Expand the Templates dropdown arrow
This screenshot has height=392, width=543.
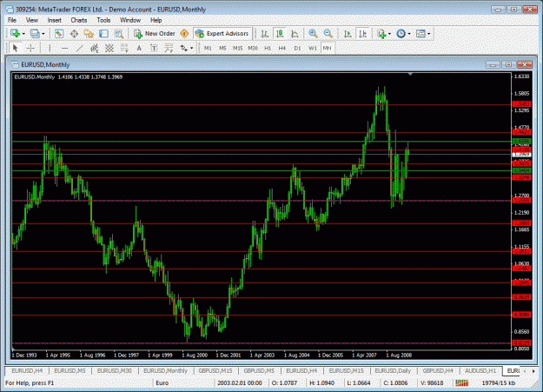click(x=429, y=34)
